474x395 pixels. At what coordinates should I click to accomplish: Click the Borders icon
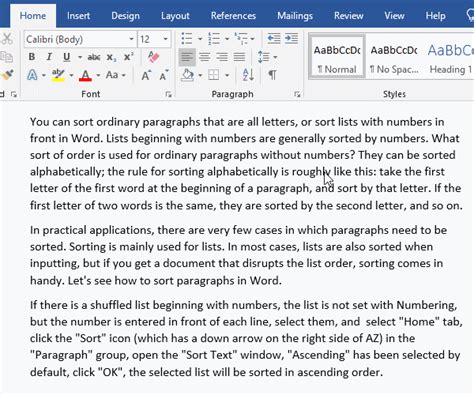point(214,75)
